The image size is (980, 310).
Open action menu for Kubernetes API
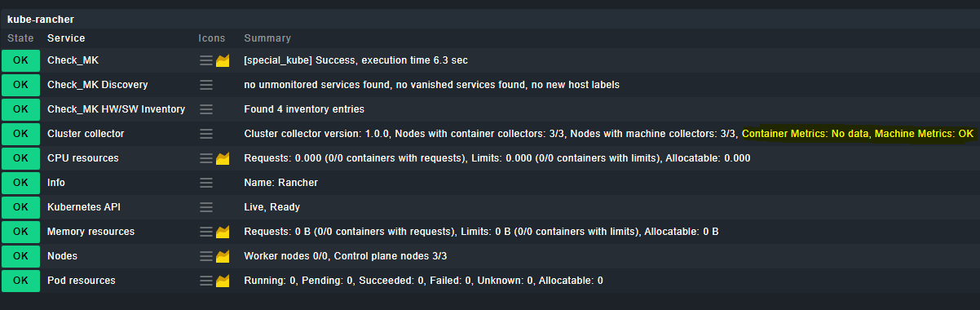click(x=206, y=207)
